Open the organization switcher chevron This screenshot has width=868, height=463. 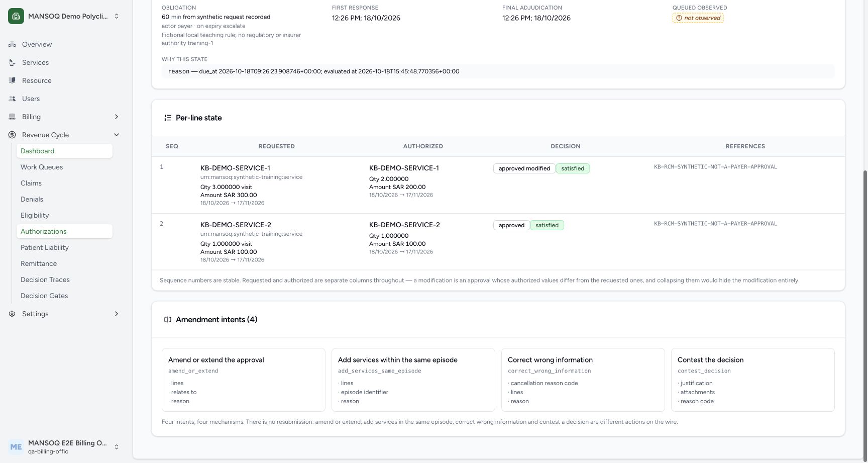point(117,16)
